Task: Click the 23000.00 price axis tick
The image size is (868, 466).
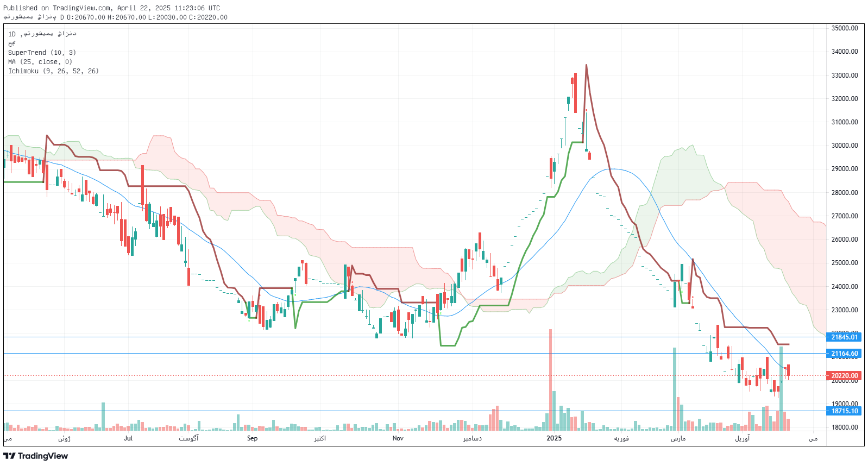Action: point(845,310)
